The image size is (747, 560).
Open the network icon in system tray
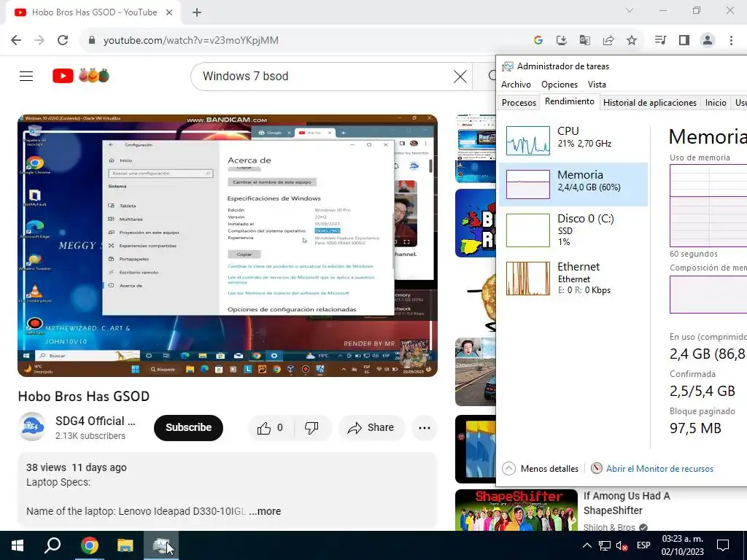pos(605,545)
